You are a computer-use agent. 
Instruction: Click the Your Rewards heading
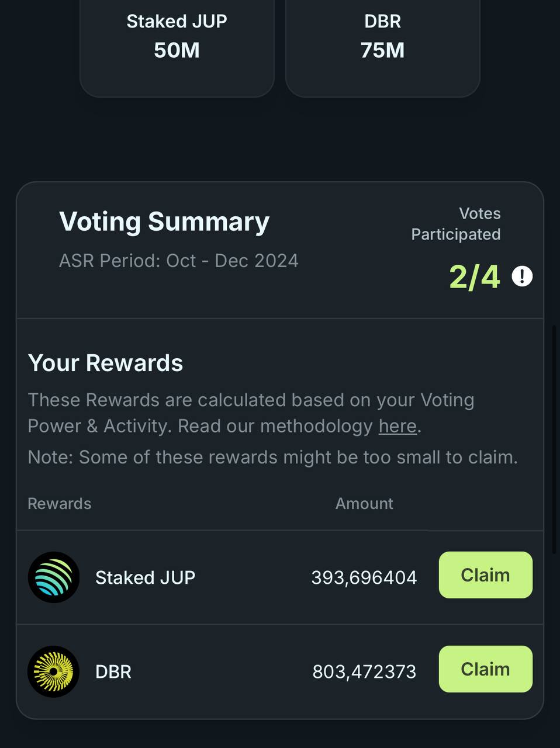tap(106, 363)
